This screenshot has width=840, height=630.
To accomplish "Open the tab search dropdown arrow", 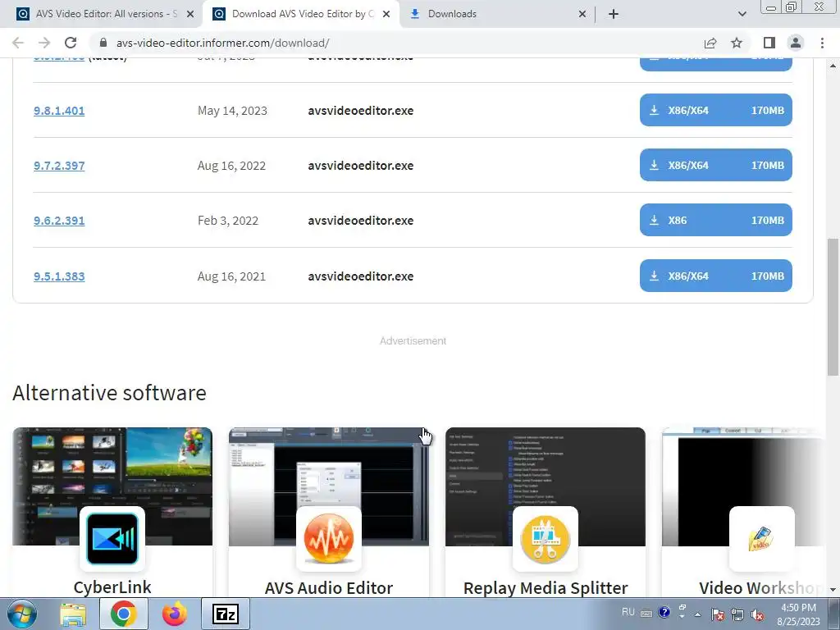I will tap(742, 14).
